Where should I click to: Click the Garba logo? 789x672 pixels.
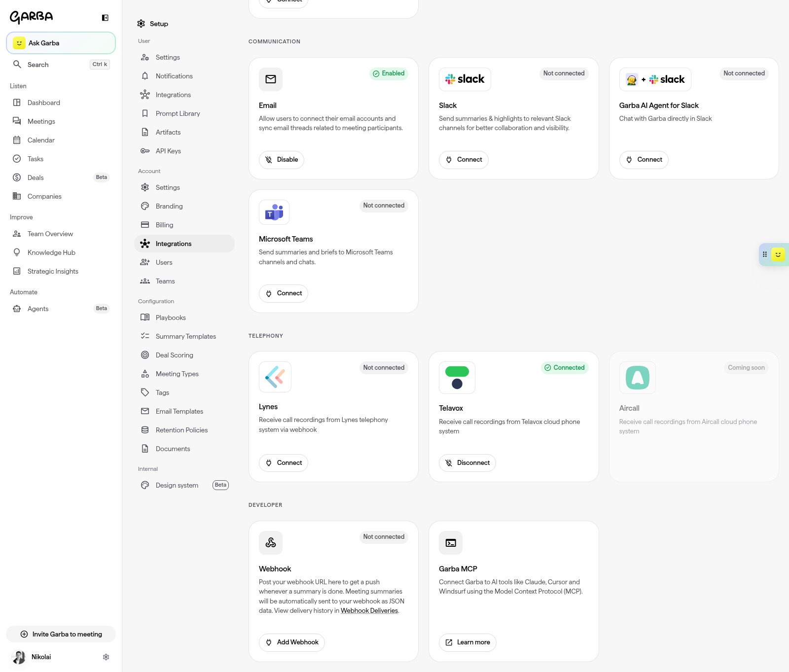click(32, 17)
